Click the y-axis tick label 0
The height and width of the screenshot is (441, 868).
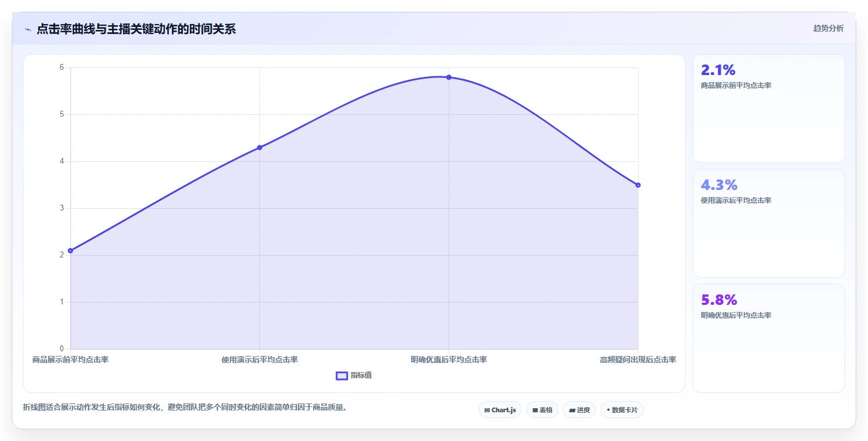click(62, 349)
